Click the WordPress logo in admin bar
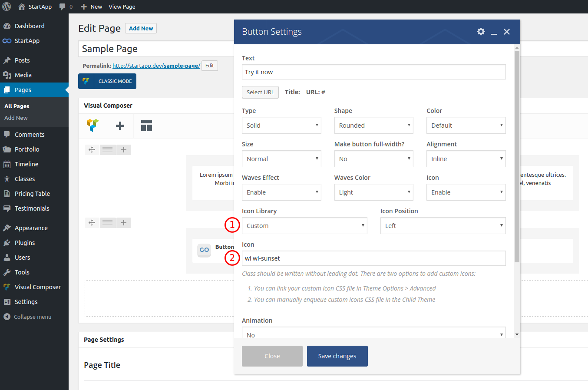 pyautogui.click(x=7, y=7)
